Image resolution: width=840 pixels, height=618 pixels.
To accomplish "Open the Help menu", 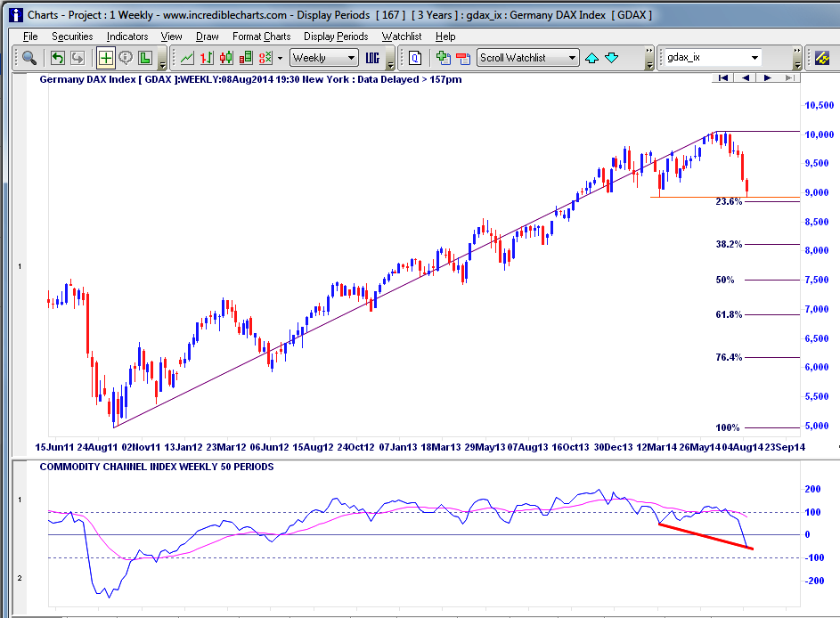I will [x=445, y=37].
